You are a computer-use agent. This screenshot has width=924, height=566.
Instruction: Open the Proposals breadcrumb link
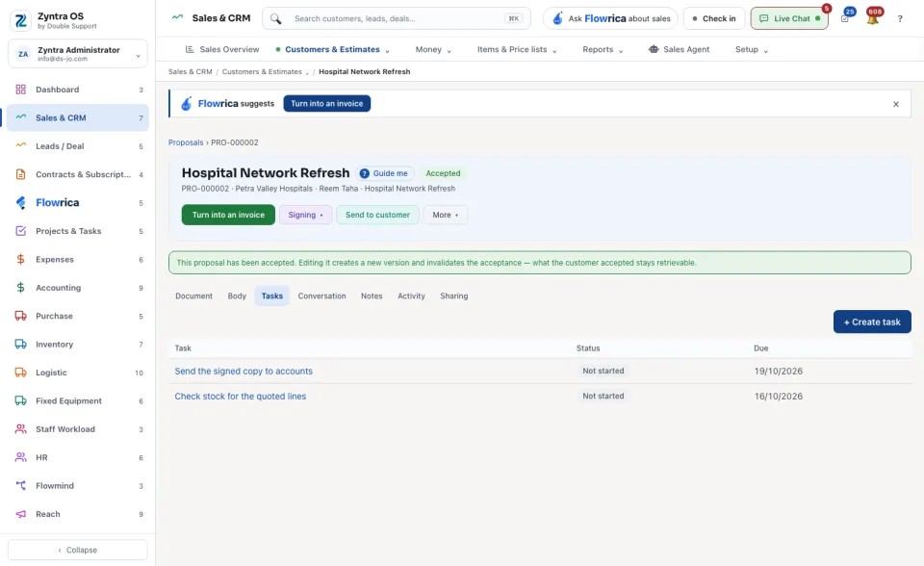[186, 142]
